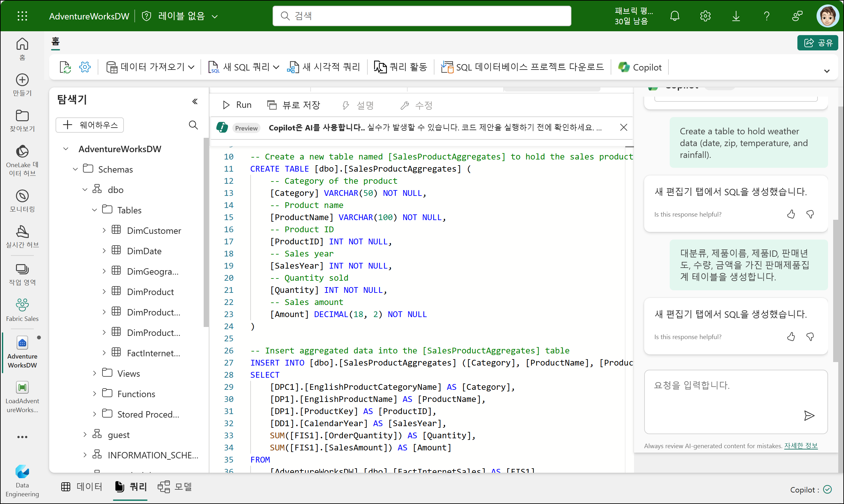Search in the explorer pane
844x504 pixels.
[193, 125]
